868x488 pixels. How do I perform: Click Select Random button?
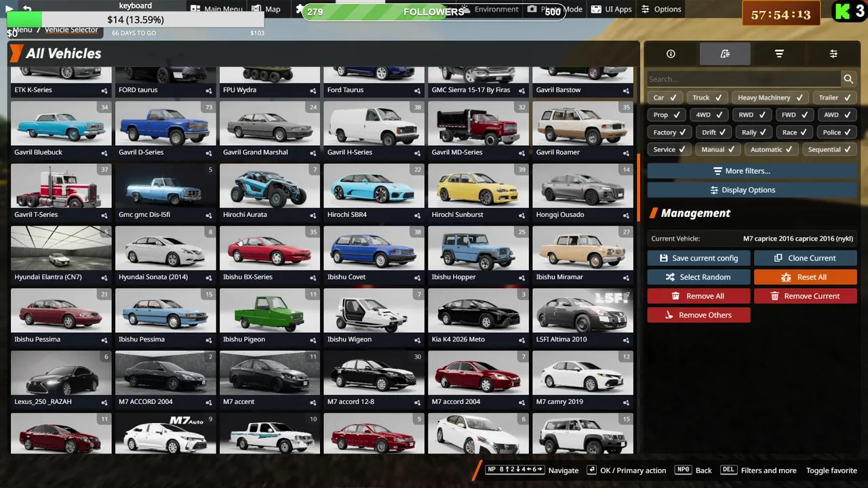698,277
